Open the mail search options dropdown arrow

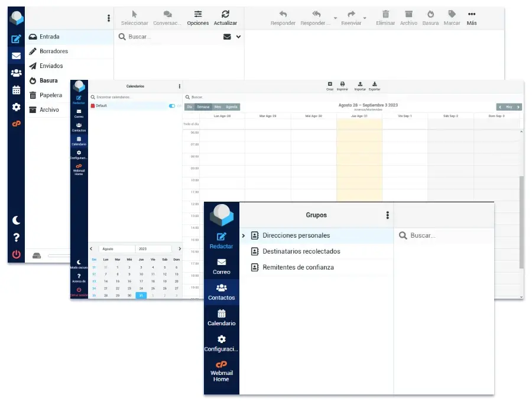pyautogui.click(x=238, y=37)
